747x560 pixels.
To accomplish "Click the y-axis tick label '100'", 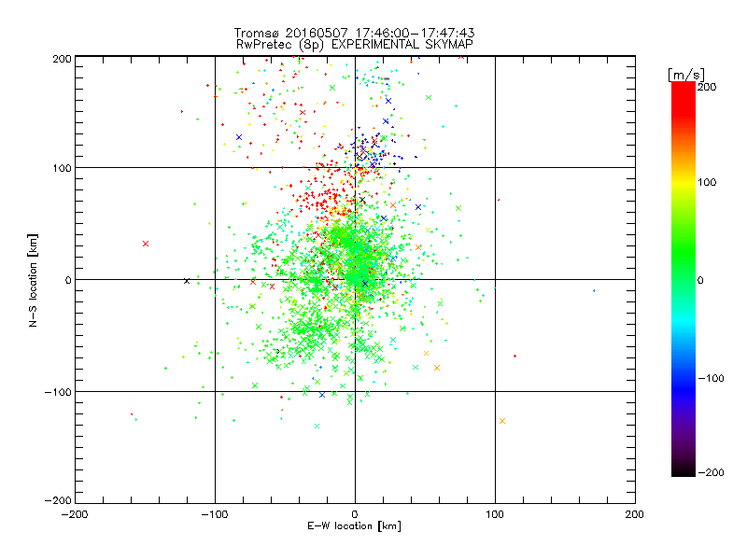I will click(62, 169).
